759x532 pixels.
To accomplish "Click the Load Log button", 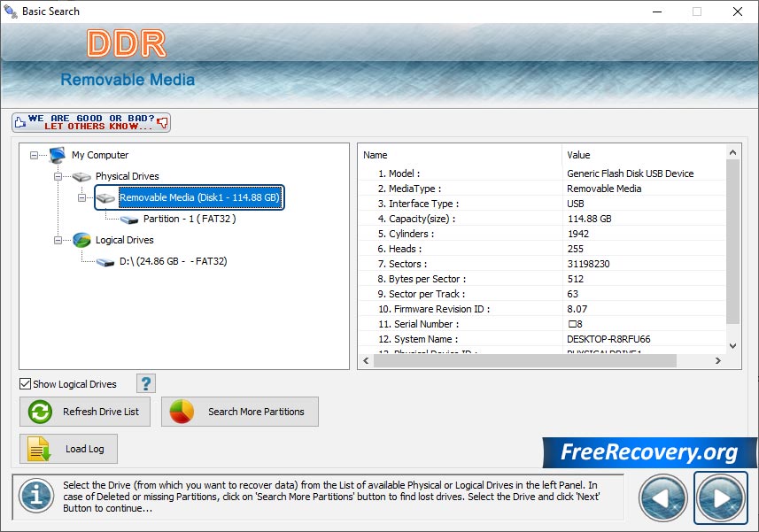I will pos(68,449).
